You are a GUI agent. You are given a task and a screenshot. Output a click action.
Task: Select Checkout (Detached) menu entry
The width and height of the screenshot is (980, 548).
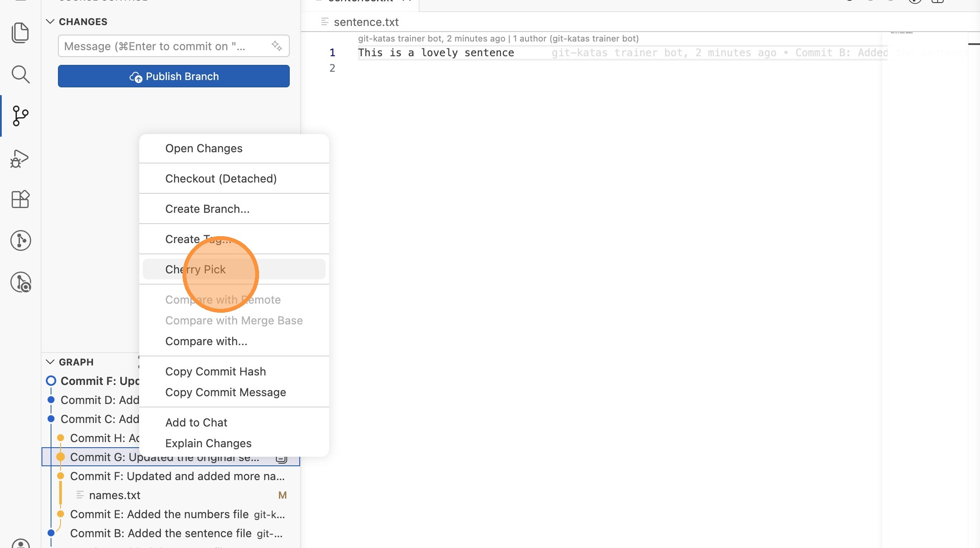point(221,179)
